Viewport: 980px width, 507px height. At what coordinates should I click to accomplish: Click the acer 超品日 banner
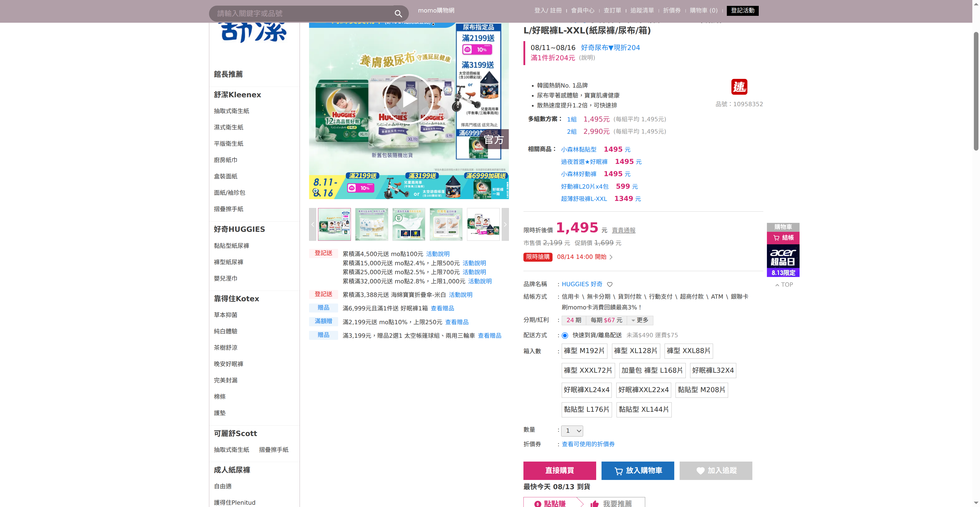coord(783,260)
